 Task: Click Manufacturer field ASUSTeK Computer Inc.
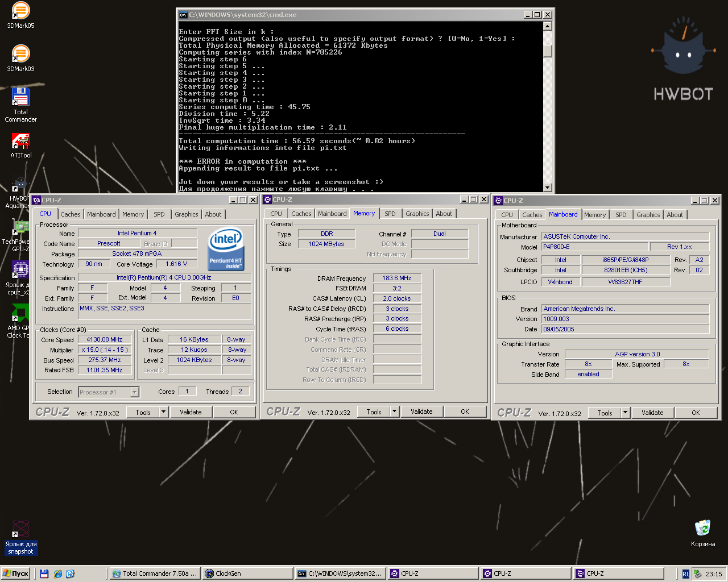(626, 236)
